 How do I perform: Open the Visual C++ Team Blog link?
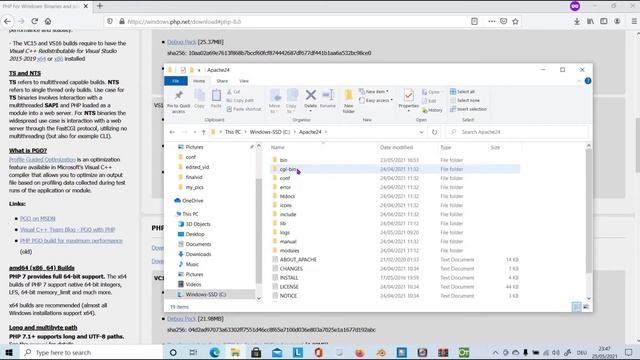coord(68,230)
